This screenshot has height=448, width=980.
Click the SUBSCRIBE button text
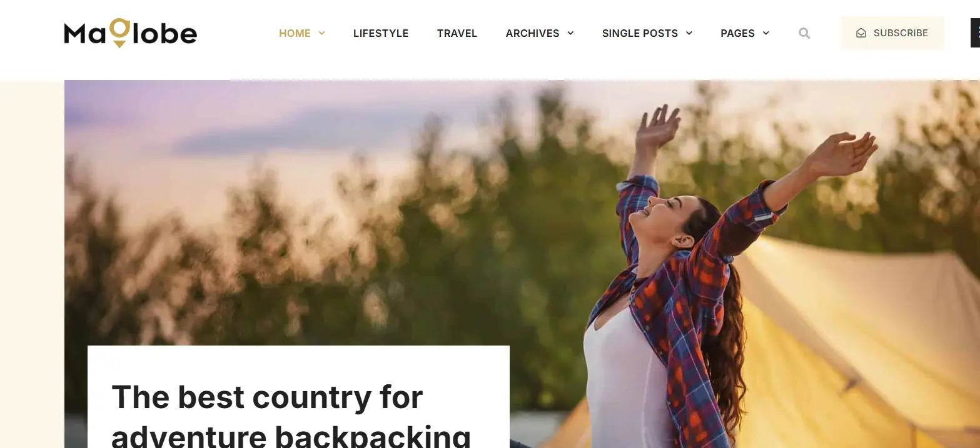[x=901, y=33]
